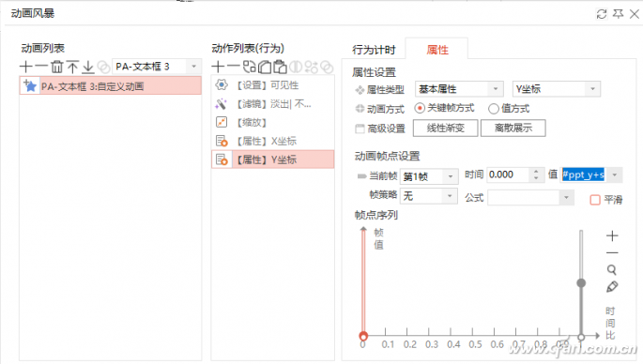
Task: Click the greyed swap-dots icon in the 动作列表 toolbar
Action: pyautogui.click(x=312, y=67)
